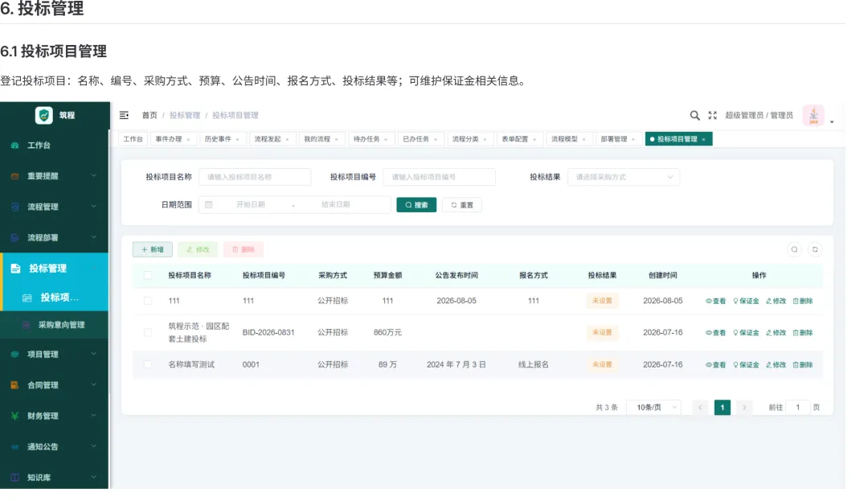Check the 名称填写测试 row checkbox
The image size is (868, 501).
point(148,364)
